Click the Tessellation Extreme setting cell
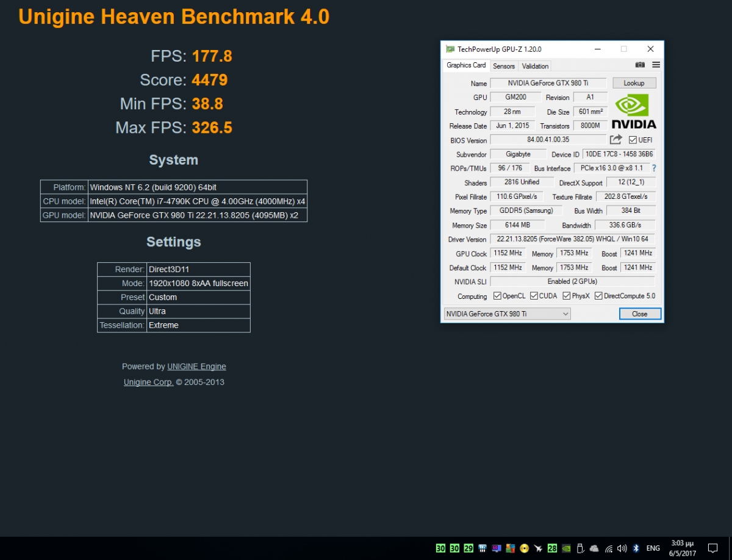This screenshot has height=560, width=732. tap(199, 325)
